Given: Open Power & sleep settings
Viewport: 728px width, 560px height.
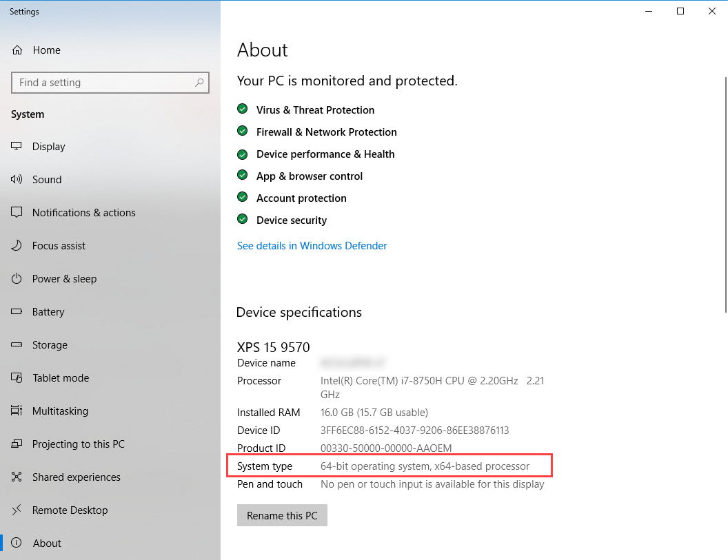Looking at the screenshot, I should point(110,279).
